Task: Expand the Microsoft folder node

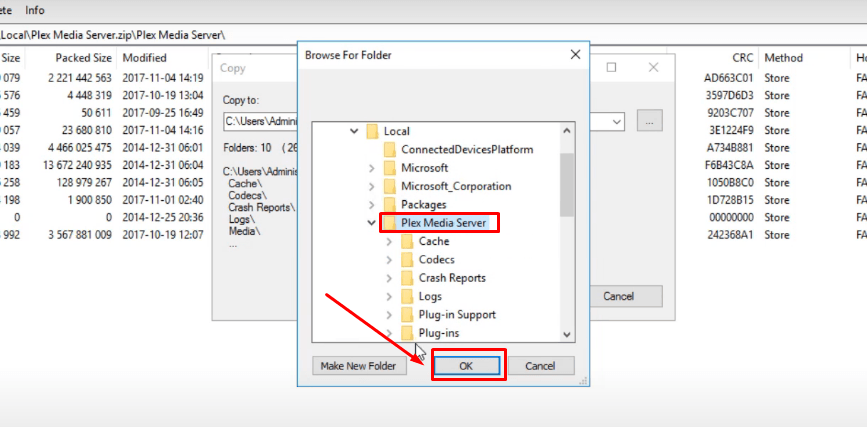Action: (372, 168)
